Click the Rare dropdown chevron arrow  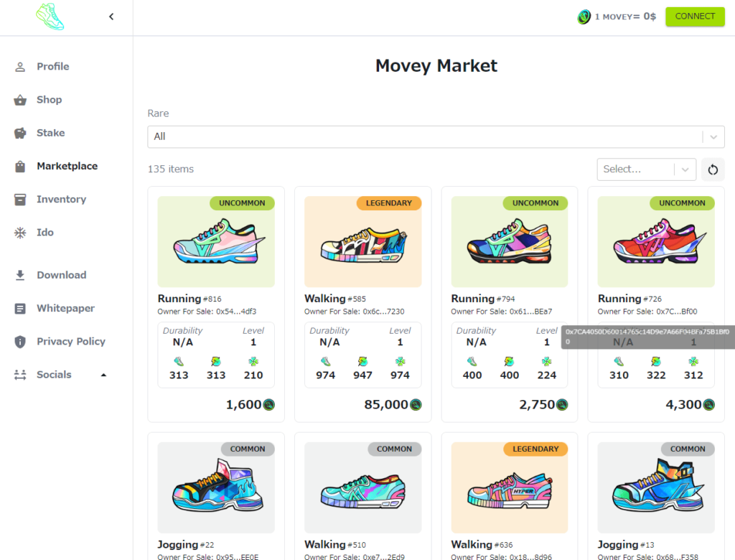713,137
